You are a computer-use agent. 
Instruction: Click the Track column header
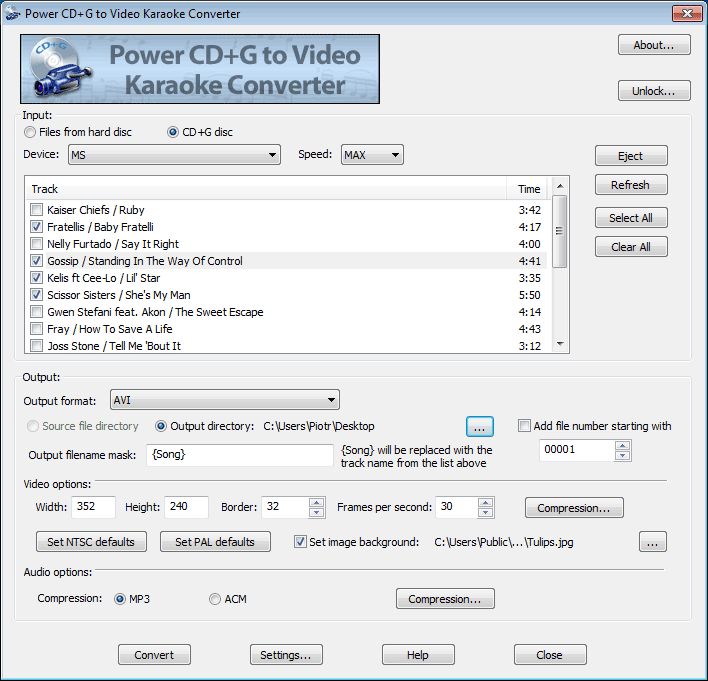click(x=266, y=189)
